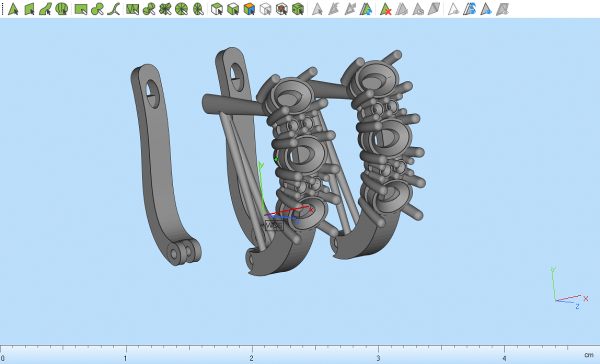Viewport: 600px width, 364px height.
Task: Toggle visibility using triangle with blue eye
Action: (485, 8)
